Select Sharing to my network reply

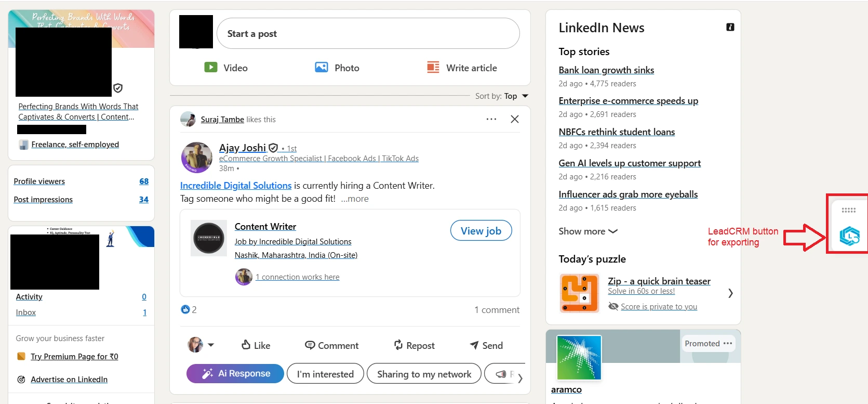click(424, 374)
